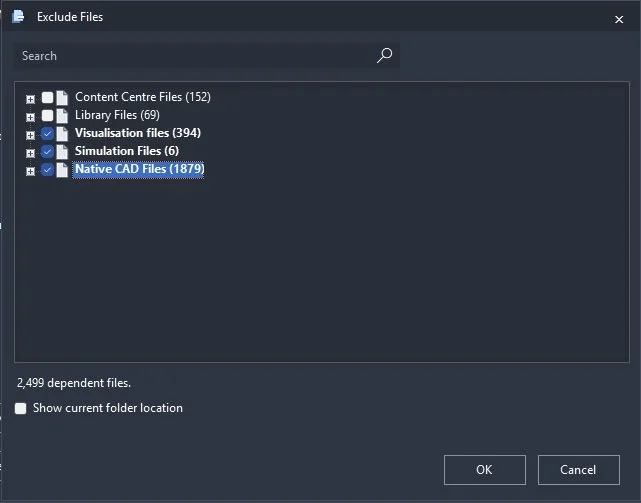The width and height of the screenshot is (641, 503).
Task: Confirm exclusions with the OK button
Action: click(484, 469)
